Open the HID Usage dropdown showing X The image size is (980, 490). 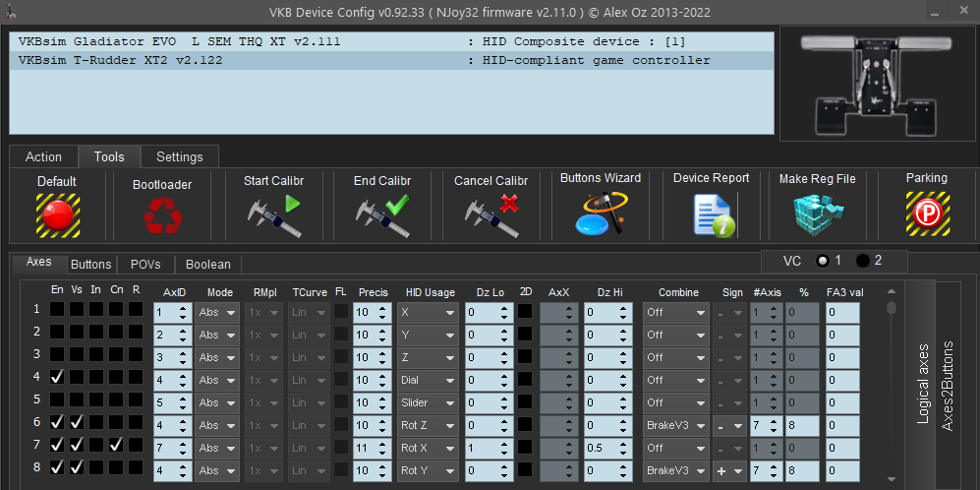tap(428, 312)
